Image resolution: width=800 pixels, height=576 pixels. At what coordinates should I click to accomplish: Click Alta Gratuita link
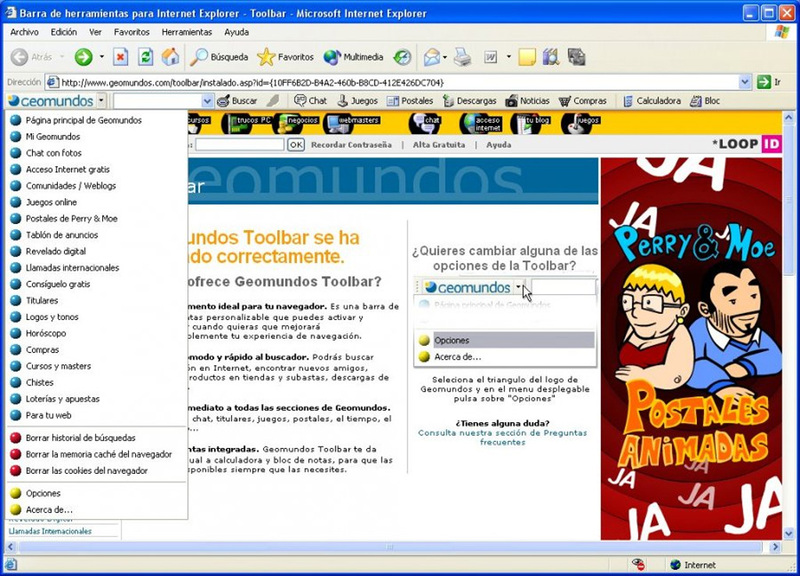[x=439, y=145]
